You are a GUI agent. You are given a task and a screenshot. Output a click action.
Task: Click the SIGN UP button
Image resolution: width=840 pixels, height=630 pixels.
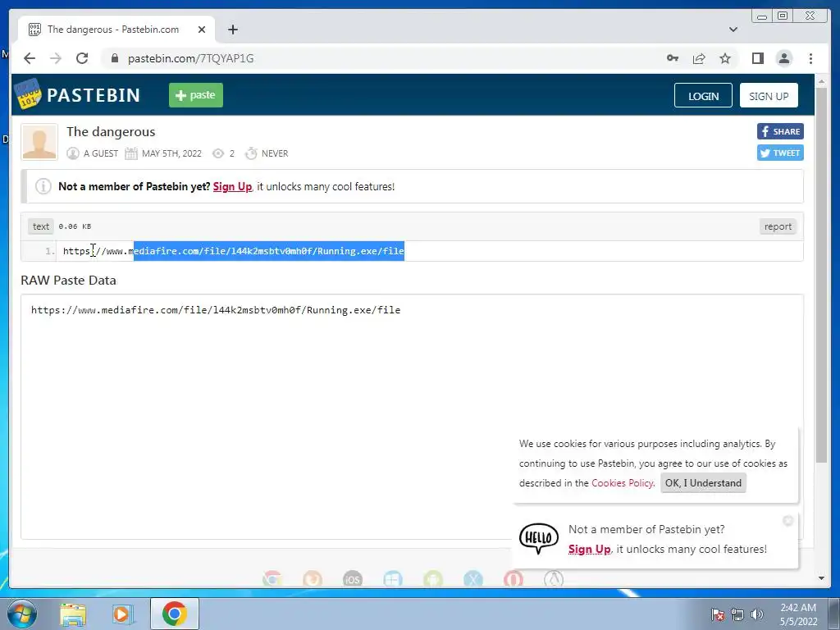coord(769,95)
